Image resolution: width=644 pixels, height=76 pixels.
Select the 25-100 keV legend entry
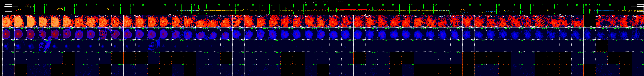click(x=30, y=7)
